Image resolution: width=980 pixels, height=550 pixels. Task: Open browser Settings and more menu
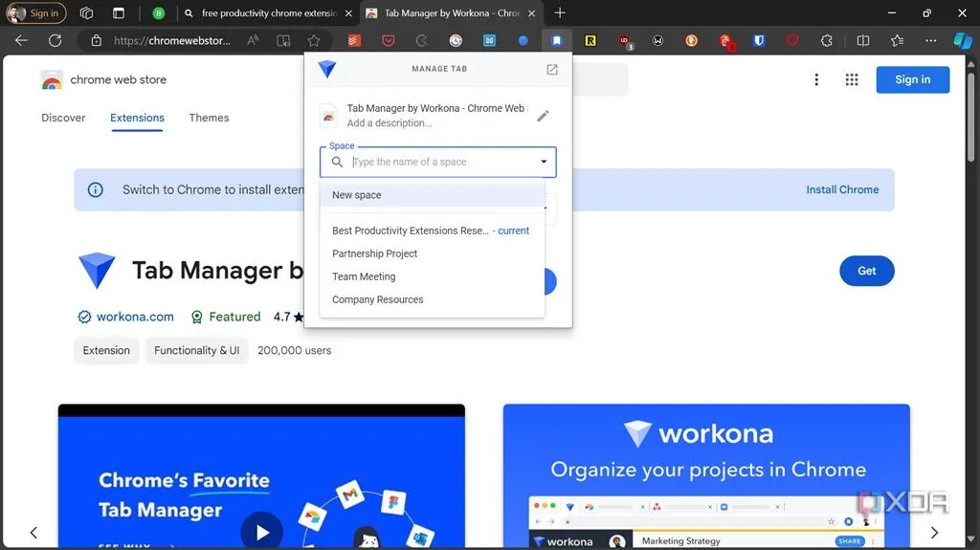930,40
